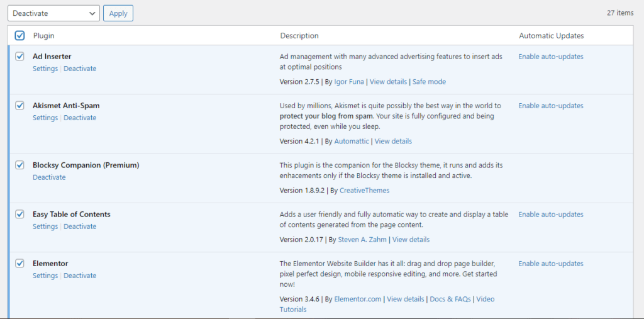This screenshot has height=319, width=644.
Task: Click the Automatic Updates column header
Action: click(x=552, y=36)
